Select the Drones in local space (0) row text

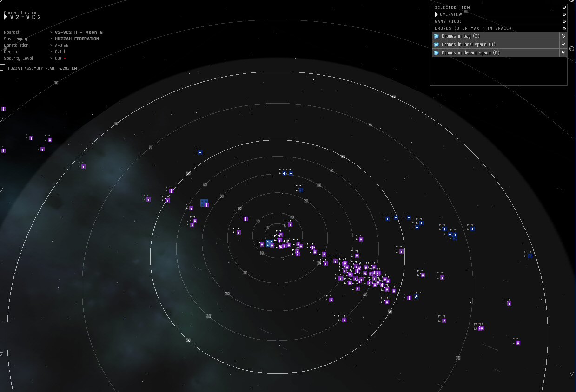point(468,45)
